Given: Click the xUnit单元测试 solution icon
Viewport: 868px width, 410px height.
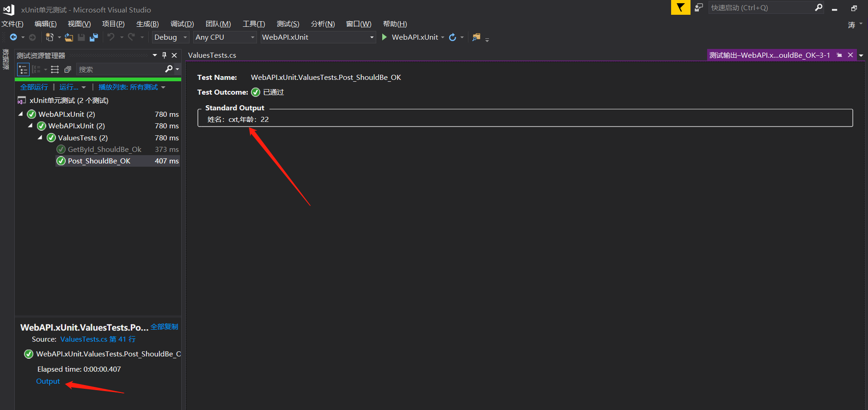Looking at the screenshot, I should point(22,101).
